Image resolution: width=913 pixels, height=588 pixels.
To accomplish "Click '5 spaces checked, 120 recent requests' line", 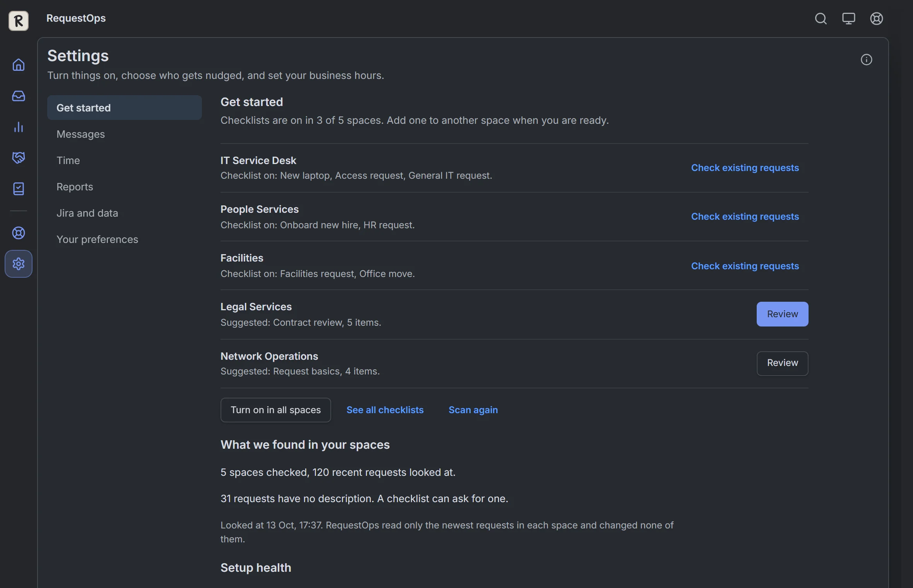I will (338, 472).
